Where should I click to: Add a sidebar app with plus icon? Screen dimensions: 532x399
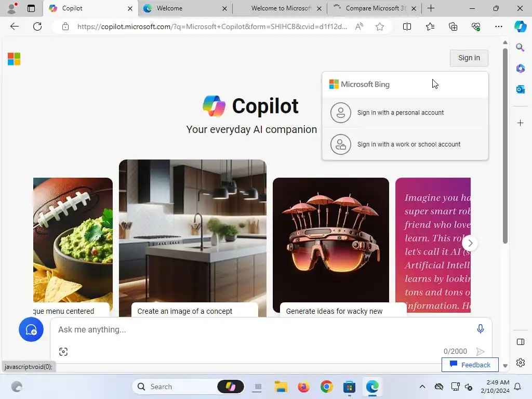pyautogui.click(x=520, y=123)
